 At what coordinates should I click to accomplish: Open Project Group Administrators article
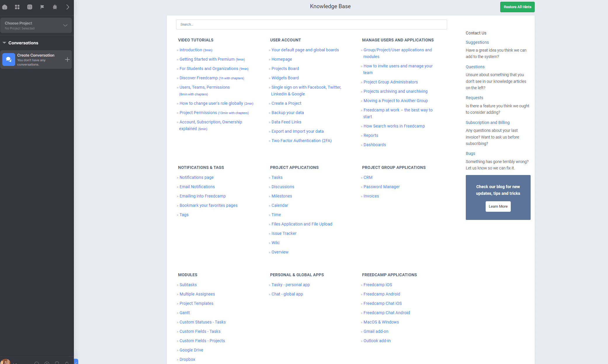[390, 82]
